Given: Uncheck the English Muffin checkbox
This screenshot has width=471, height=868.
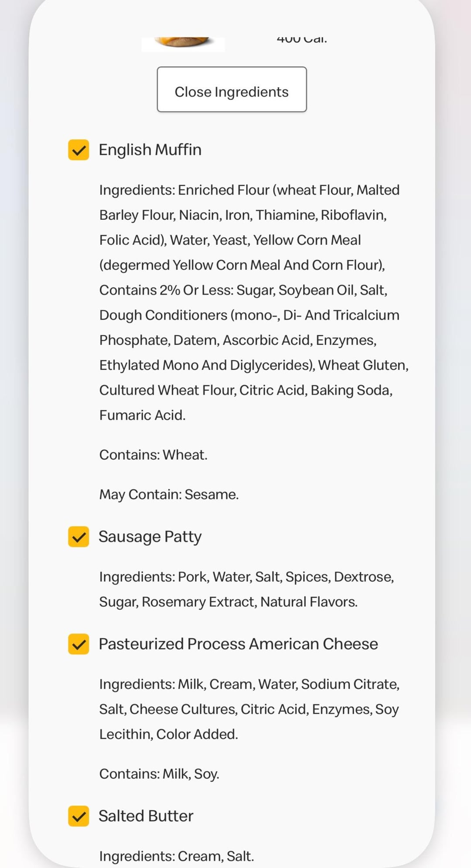Looking at the screenshot, I should pos(78,150).
